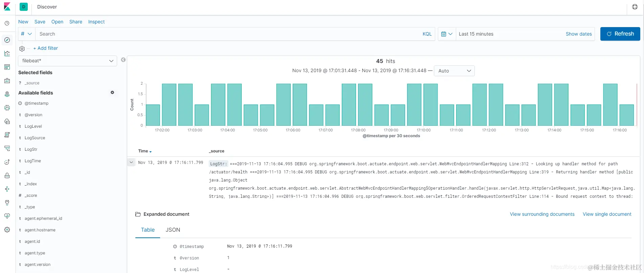Open Discover compass icon in sidebar
This screenshot has width=644, height=273.
tap(7, 40)
